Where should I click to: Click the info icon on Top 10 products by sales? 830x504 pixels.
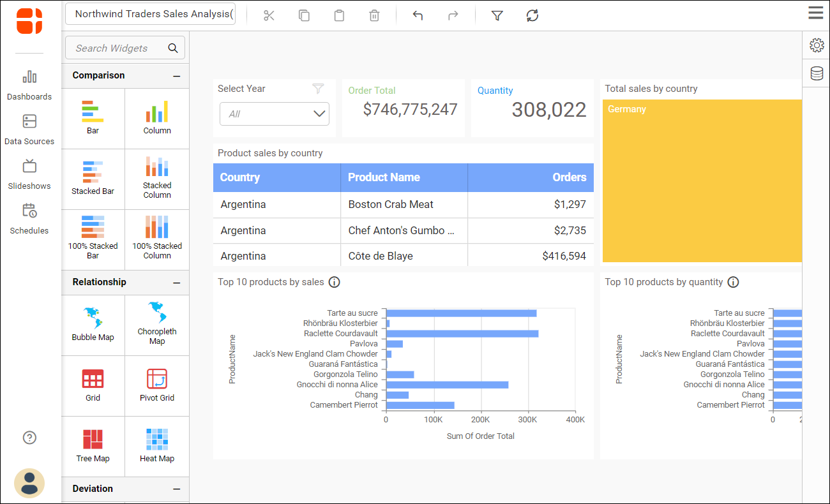[334, 282]
